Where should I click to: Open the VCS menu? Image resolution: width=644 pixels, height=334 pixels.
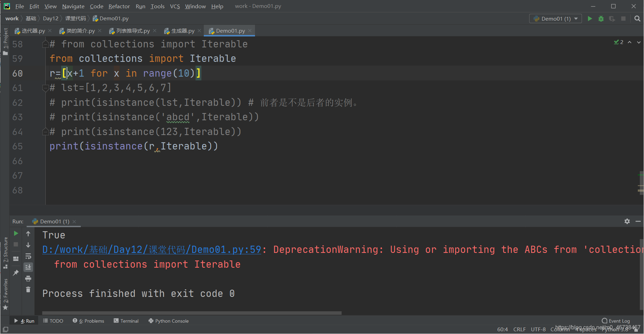(x=175, y=6)
